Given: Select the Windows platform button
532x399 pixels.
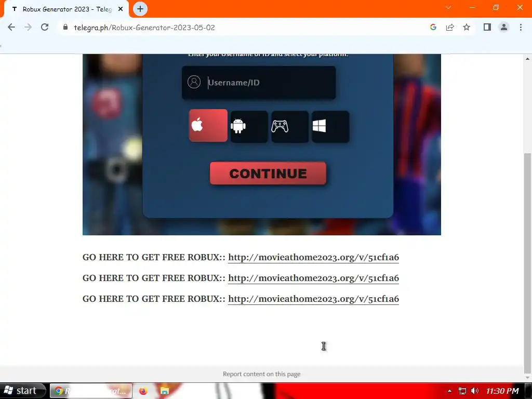Looking at the screenshot, I should [330, 127].
